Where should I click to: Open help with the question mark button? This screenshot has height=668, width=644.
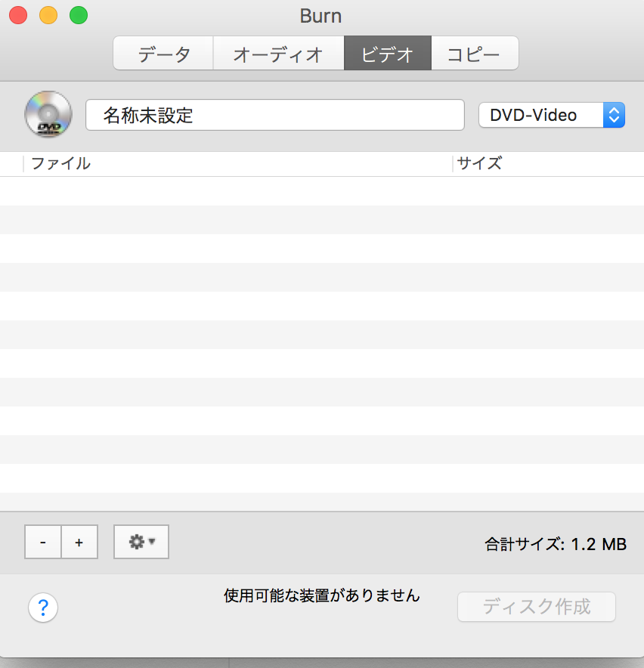43,608
